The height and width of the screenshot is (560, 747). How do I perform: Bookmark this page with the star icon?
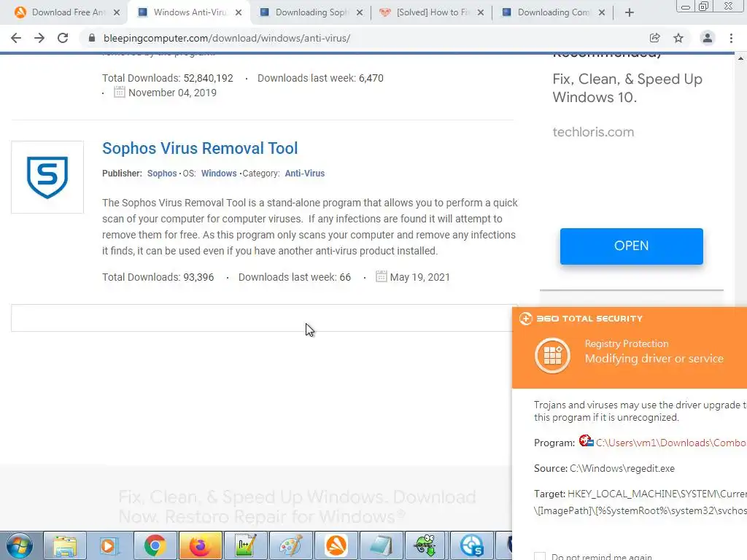pos(678,38)
